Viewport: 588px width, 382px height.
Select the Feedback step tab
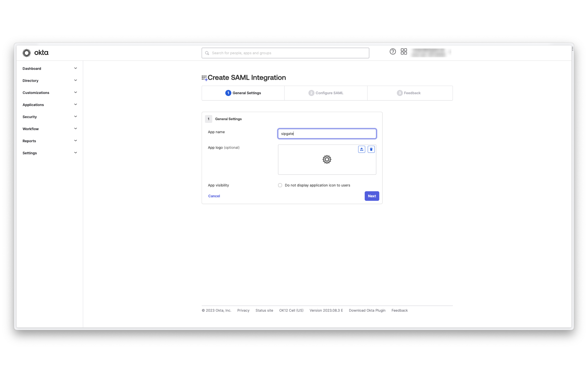(410, 93)
